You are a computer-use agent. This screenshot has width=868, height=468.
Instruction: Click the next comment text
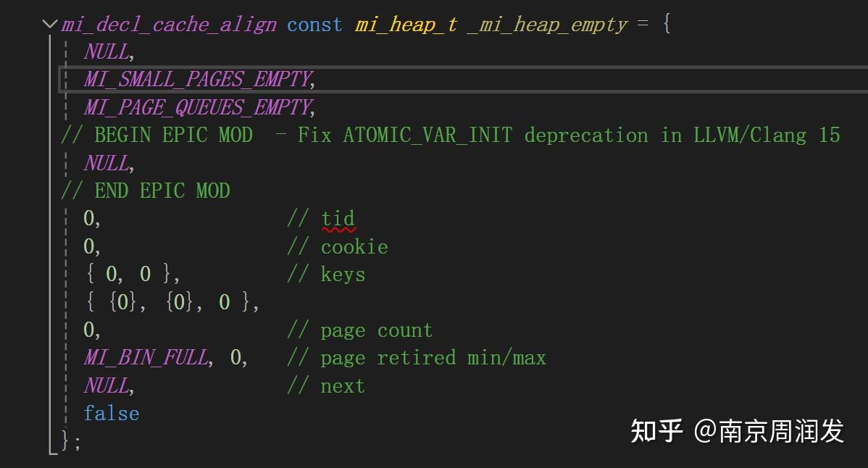(342, 385)
